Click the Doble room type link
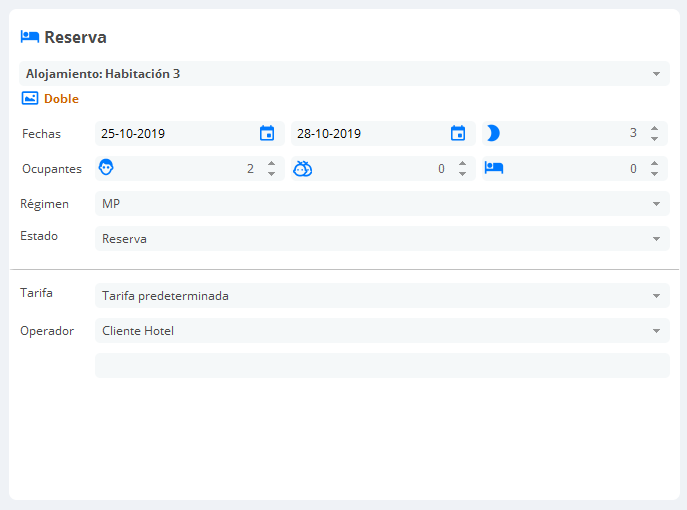This screenshot has width=687, height=510. click(61, 99)
